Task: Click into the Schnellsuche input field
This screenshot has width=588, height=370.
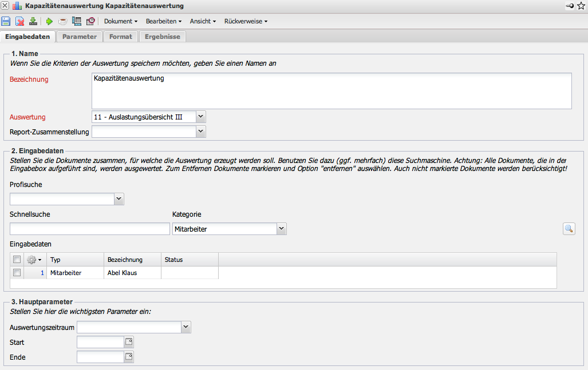Action: pos(90,229)
